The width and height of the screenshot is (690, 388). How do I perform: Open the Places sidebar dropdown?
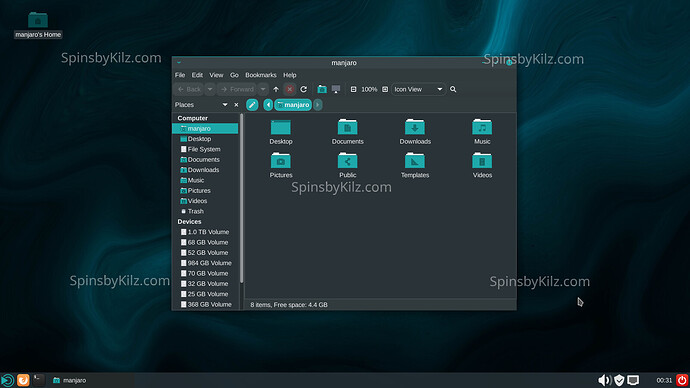[x=225, y=105]
